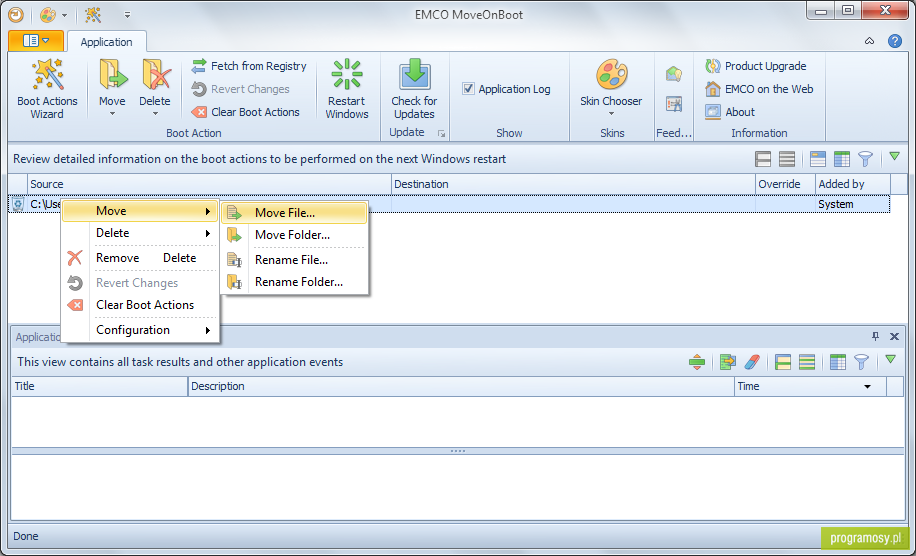916x556 pixels.
Task: Click the log full collapse view icon
Action: pyautogui.click(x=807, y=362)
